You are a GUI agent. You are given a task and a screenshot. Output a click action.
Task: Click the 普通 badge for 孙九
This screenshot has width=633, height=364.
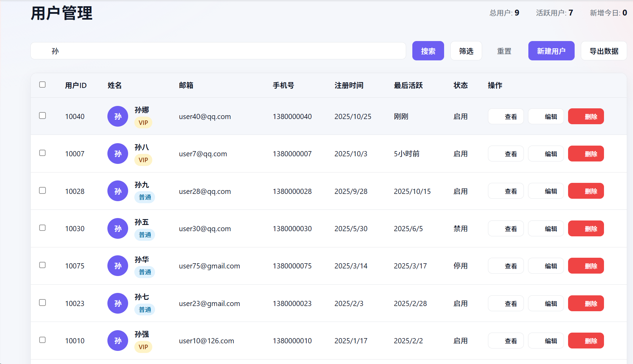[x=144, y=197]
